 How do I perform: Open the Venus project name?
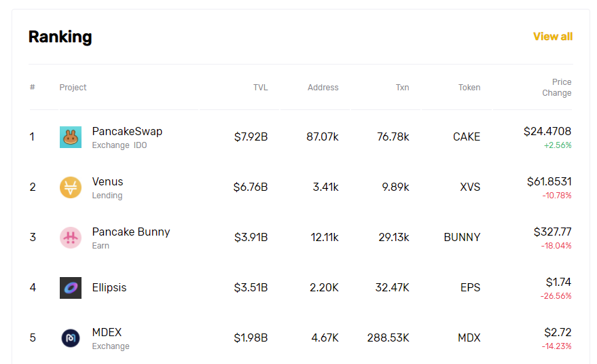pos(107,181)
